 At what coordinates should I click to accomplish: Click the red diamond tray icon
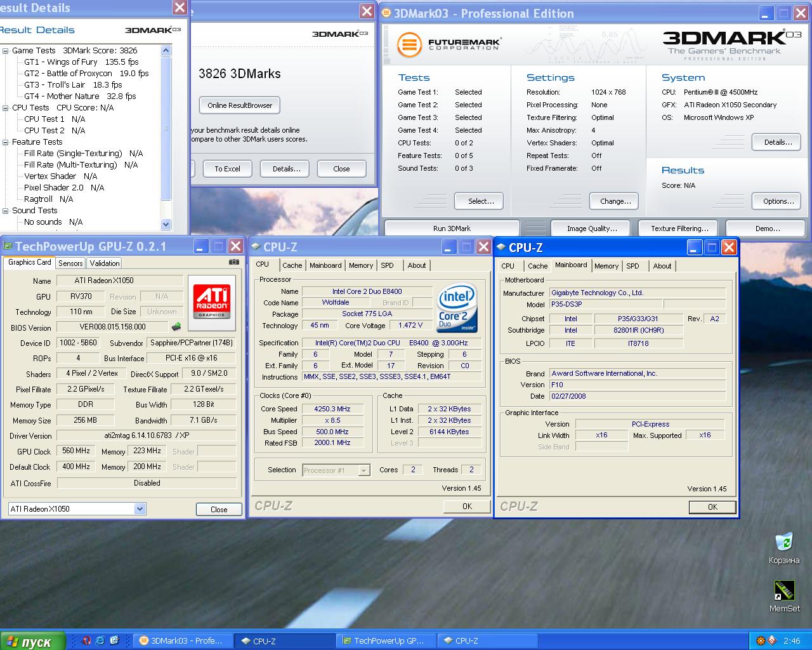click(x=772, y=641)
